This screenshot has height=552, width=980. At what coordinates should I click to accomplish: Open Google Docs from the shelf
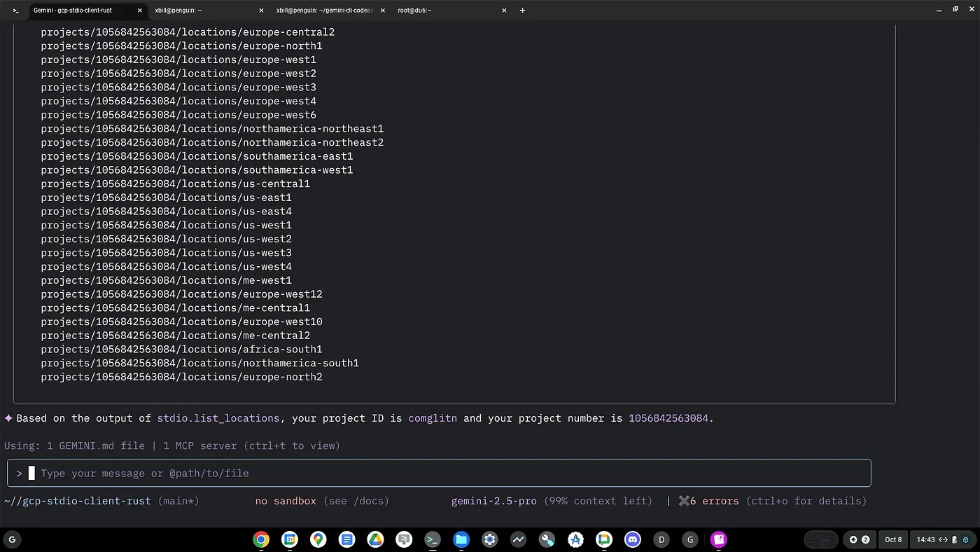[x=346, y=539]
